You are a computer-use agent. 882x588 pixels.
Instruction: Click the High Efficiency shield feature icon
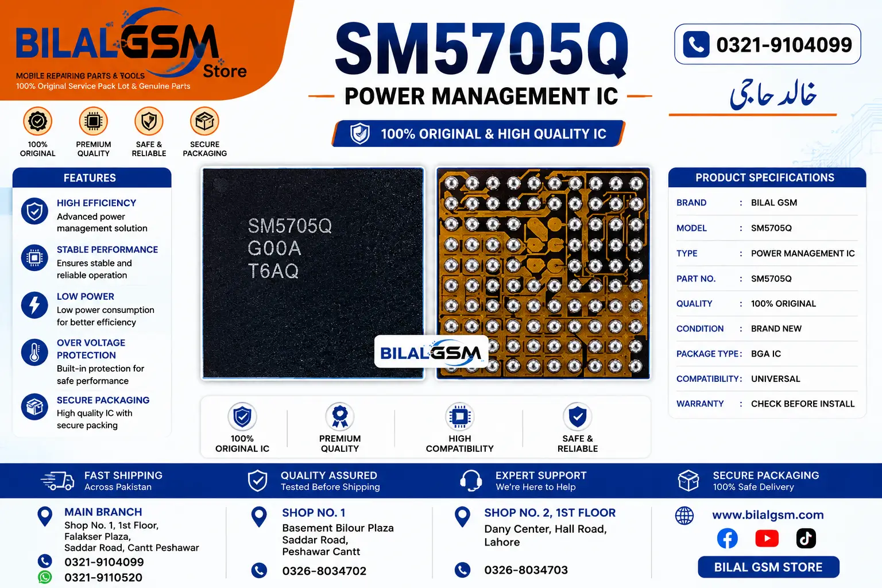click(x=35, y=211)
